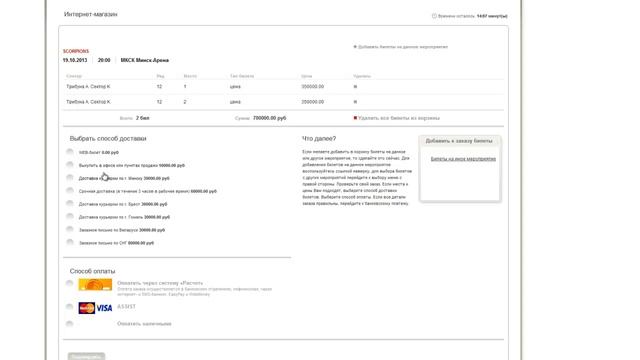The image size is (640, 360).
Task: Click the grey continue button at bottom
Action: [87, 356]
